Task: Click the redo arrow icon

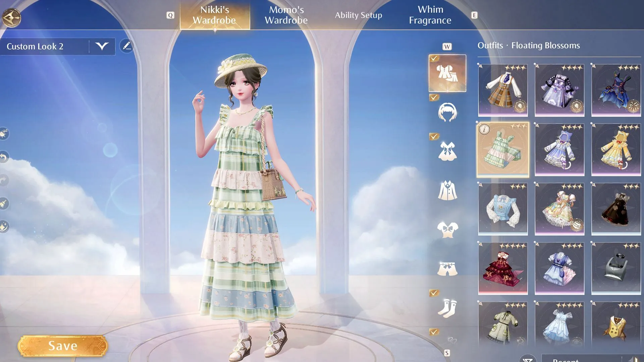Action: [x=3, y=180]
